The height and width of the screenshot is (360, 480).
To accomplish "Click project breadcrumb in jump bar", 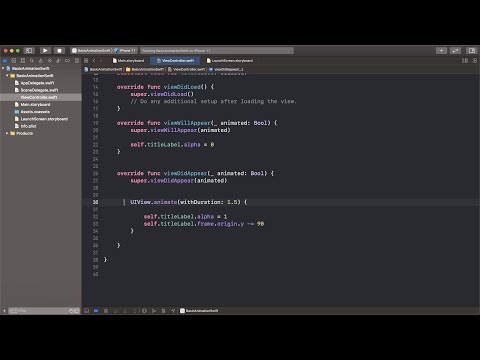I will coord(103,69).
